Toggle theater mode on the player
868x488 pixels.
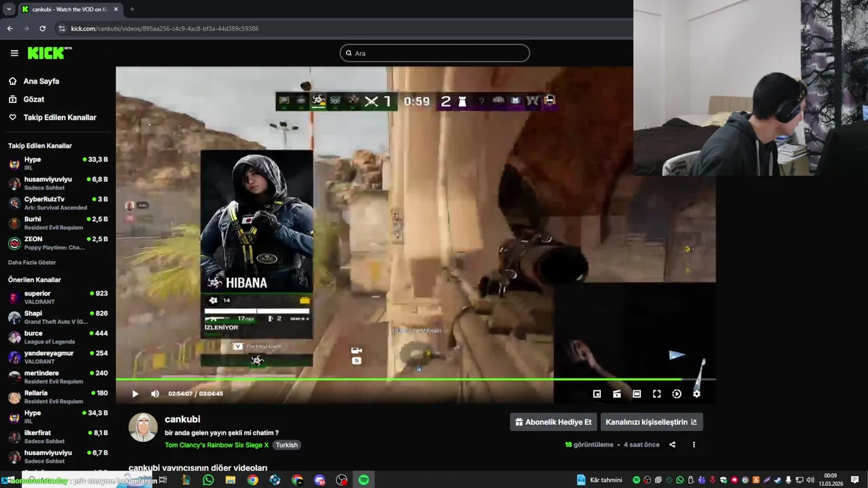637,394
